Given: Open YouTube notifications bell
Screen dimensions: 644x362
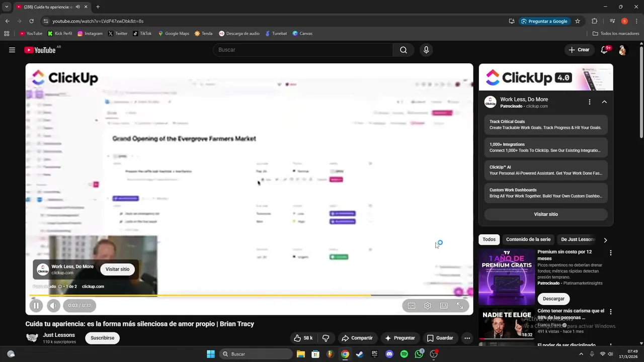Looking at the screenshot, I should coord(605,50).
